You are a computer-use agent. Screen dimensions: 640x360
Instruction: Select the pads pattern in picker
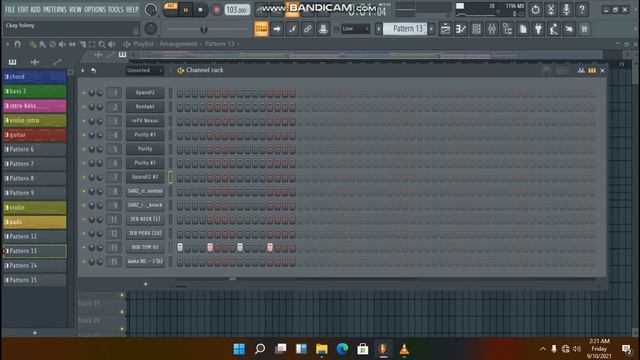tap(35, 222)
